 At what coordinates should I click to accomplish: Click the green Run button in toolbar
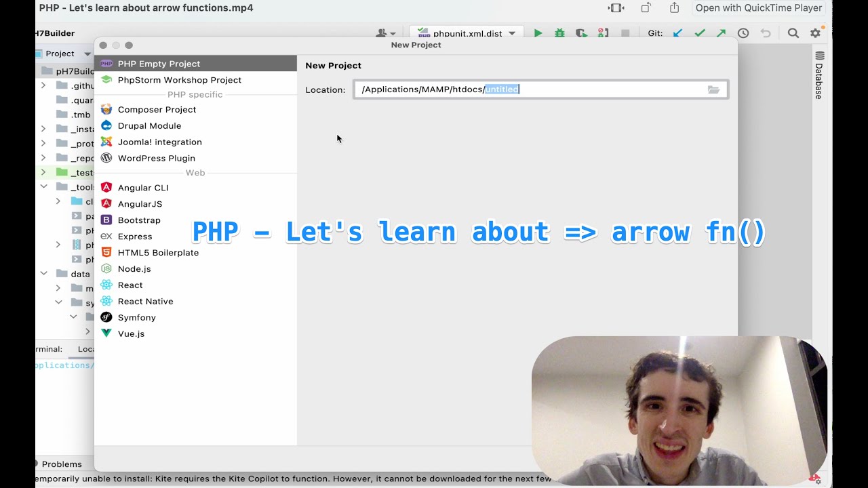(x=538, y=33)
